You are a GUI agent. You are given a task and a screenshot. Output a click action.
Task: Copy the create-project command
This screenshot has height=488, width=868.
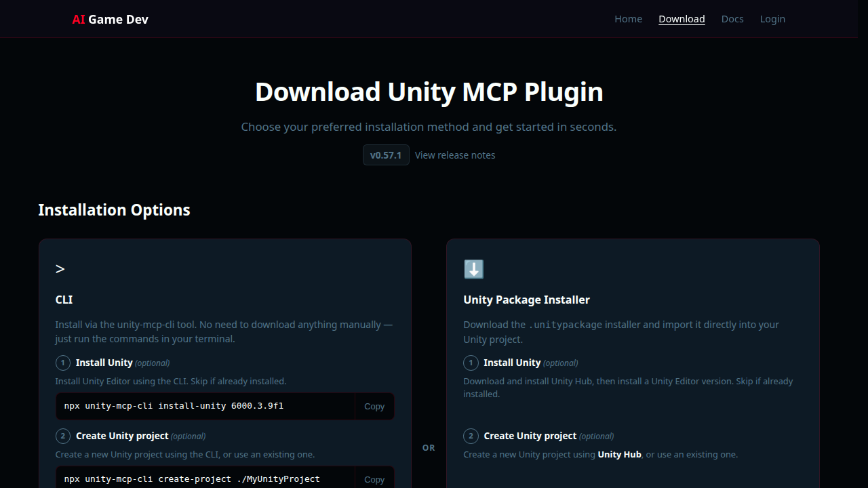coord(374,479)
